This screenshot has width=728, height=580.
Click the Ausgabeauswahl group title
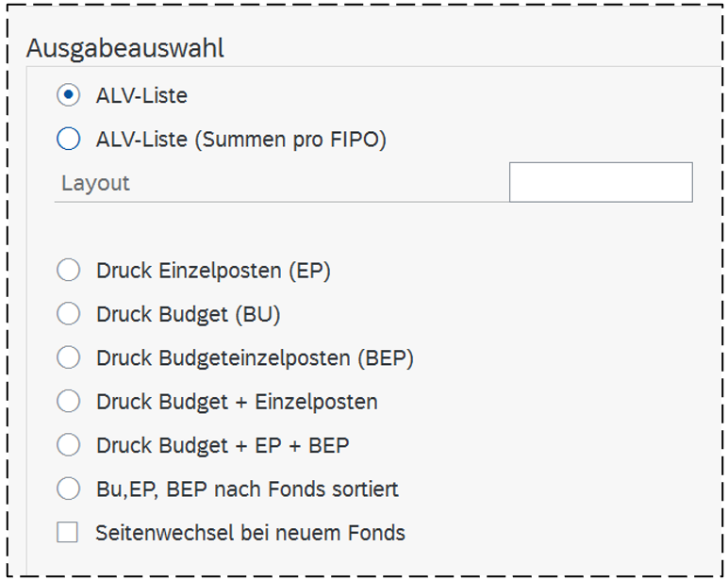click(x=125, y=49)
